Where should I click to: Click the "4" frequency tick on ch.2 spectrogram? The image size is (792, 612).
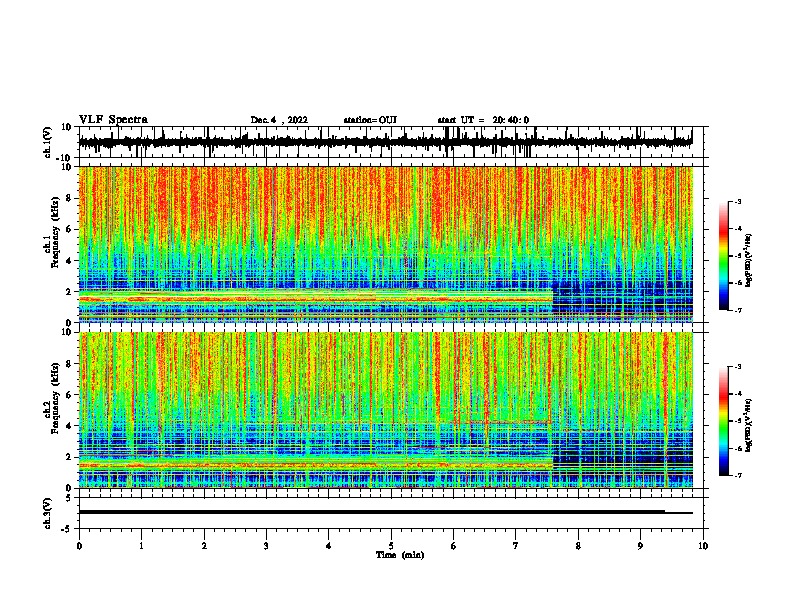coord(69,426)
